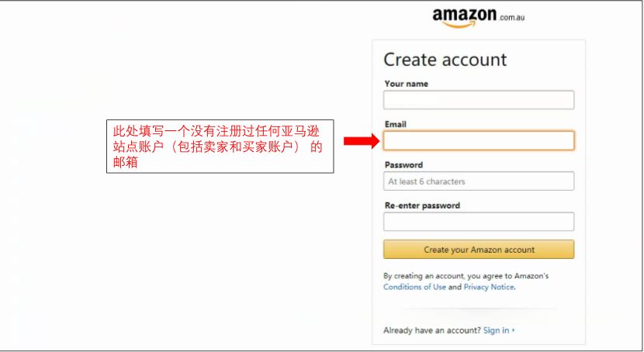644x352 pixels.
Task: Click the Email label above the field
Action: [x=396, y=124]
